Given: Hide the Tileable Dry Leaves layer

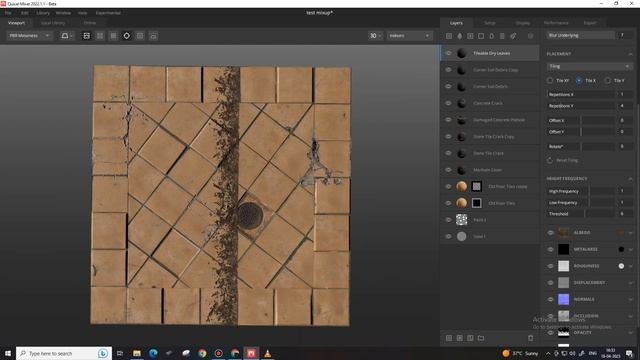Looking at the screenshot, I should tap(449, 53).
